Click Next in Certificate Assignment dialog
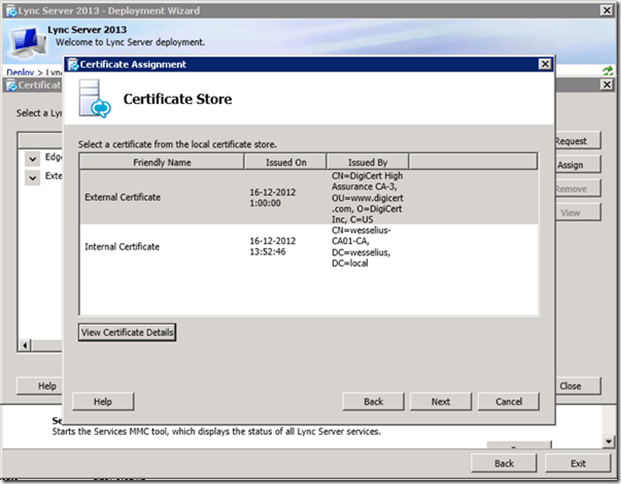This screenshot has width=621, height=484. [x=440, y=401]
